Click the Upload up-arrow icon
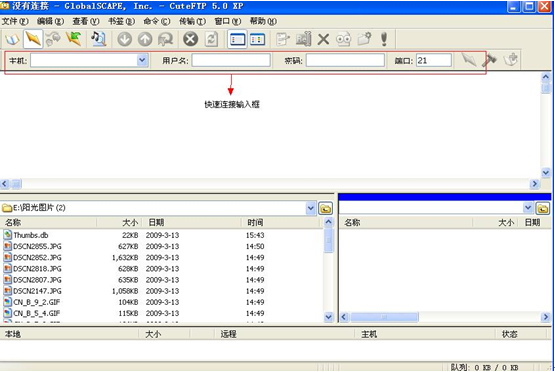The width and height of the screenshot is (555, 372). click(x=145, y=39)
